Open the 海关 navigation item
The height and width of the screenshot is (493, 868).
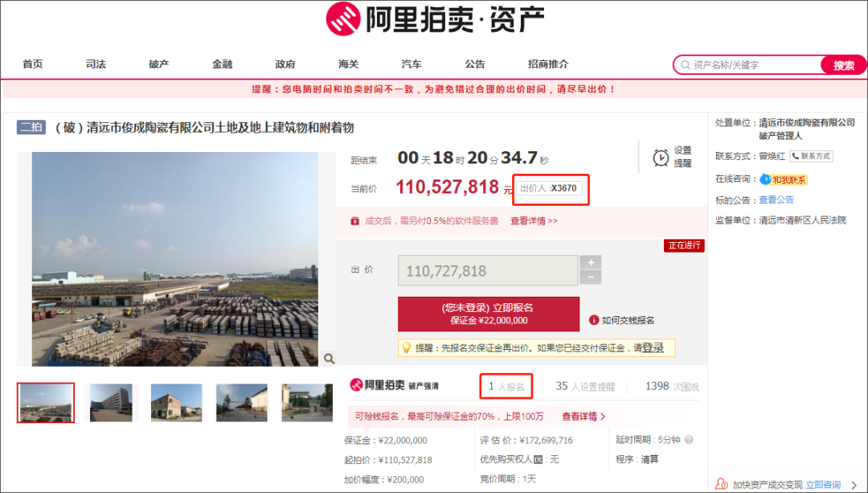tap(348, 64)
